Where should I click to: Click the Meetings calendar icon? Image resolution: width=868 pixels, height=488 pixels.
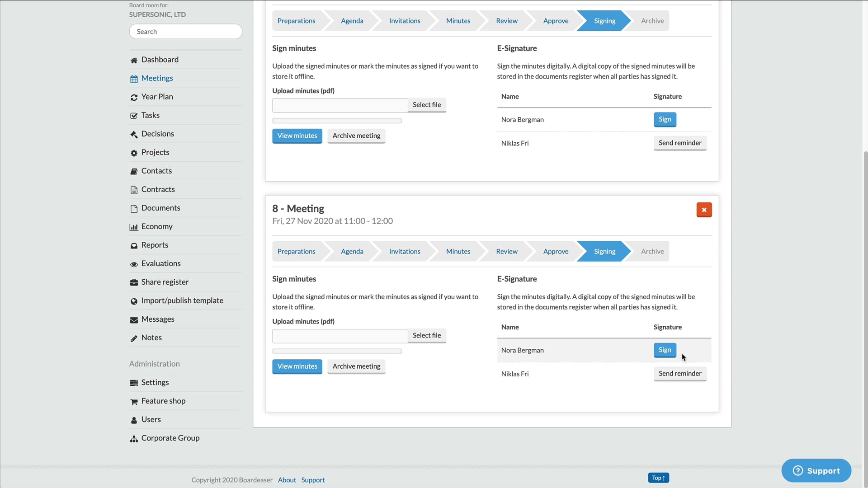134,79
